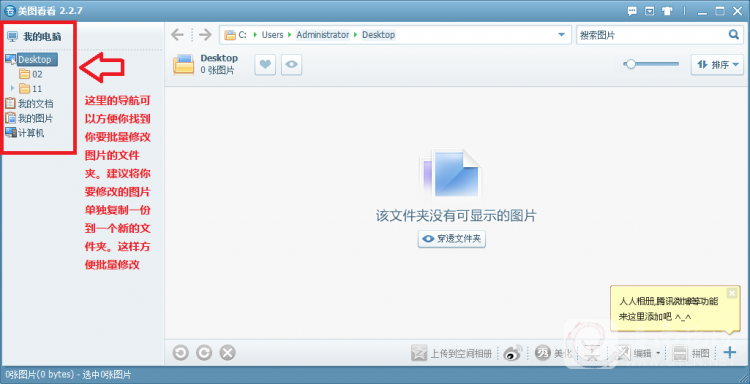
Task: Open the feedback chat bubble icon
Action: pyautogui.click(x=632, y=11)
